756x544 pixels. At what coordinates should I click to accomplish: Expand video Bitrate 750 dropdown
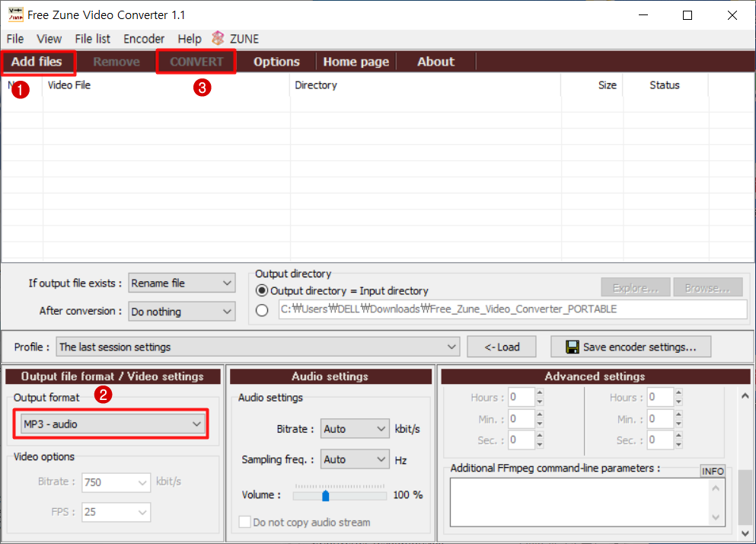coord(116,482)
